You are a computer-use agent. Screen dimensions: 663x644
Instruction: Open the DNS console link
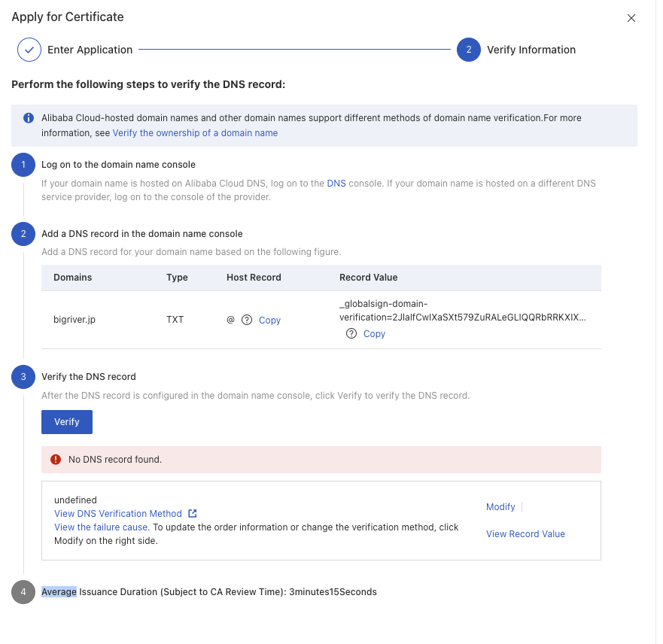click(336, 184)
